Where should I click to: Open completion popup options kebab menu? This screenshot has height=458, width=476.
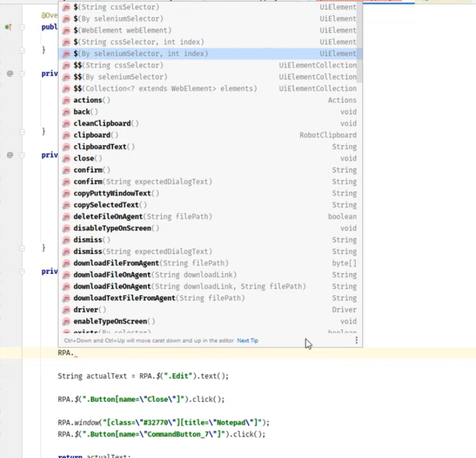[356, 340]
